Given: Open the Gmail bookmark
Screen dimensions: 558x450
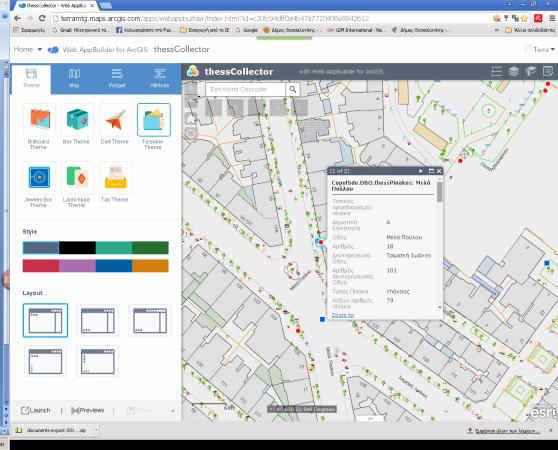Looking at the screenshot, I should (81, 30).
